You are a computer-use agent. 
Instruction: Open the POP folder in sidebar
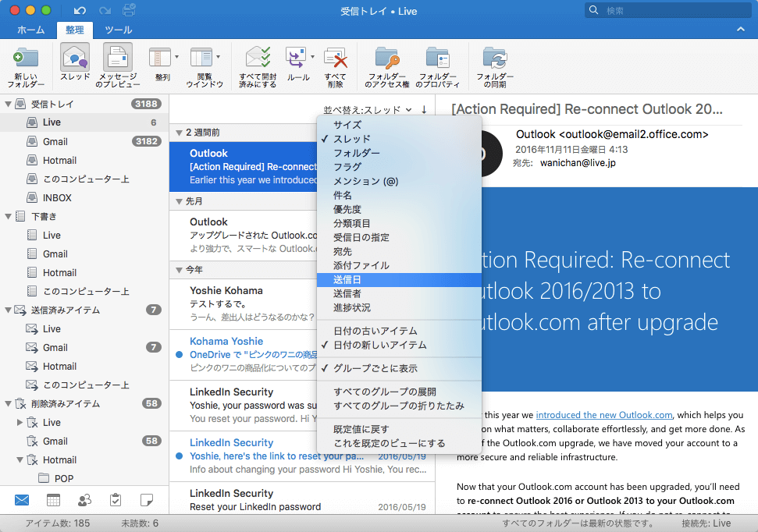[x=84, y=478]
